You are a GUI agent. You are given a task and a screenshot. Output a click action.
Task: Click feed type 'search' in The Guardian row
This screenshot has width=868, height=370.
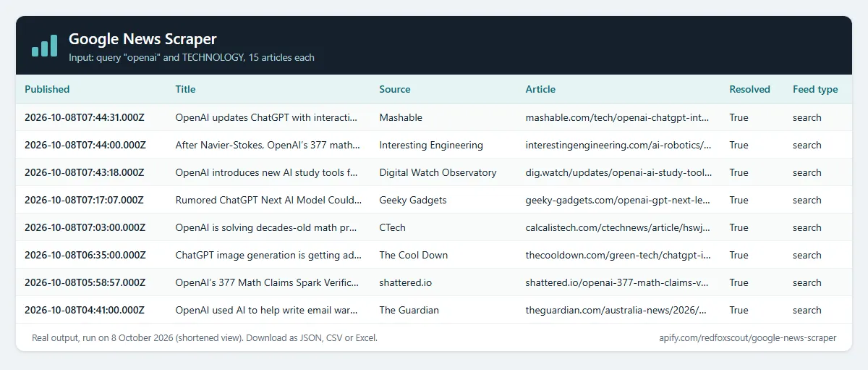[x=807, y=310]
